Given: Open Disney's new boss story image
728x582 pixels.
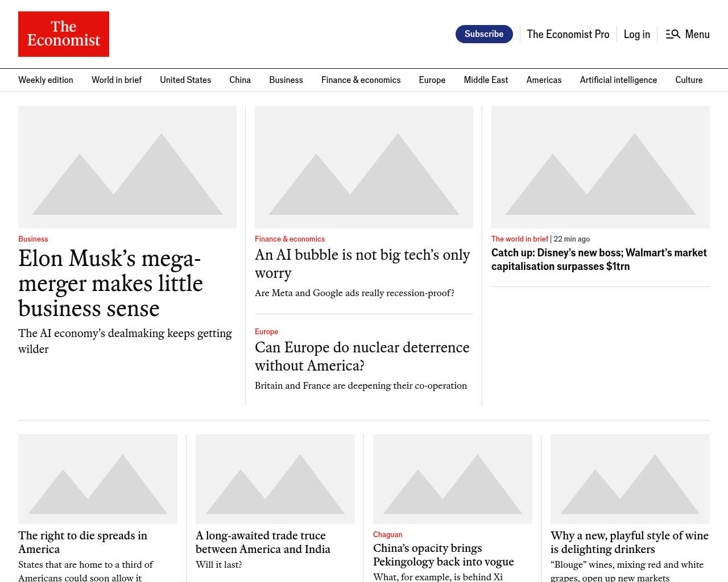Looking at the screenshot, I should pyautogui.click(x=601, y=167).
